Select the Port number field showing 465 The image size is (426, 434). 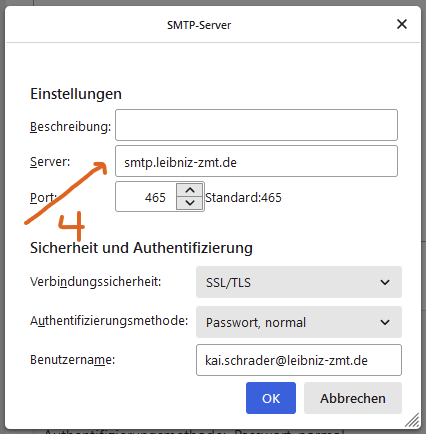coord(146,197)
